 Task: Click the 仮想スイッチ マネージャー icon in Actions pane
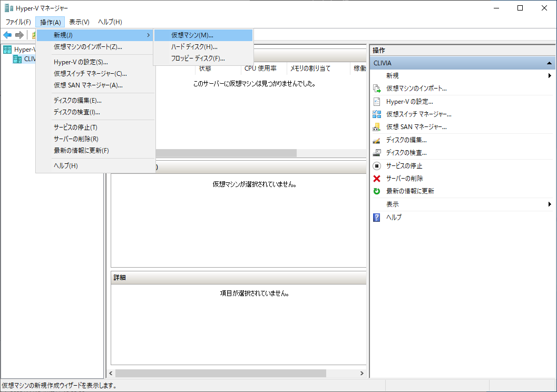[x=377, y=114]
